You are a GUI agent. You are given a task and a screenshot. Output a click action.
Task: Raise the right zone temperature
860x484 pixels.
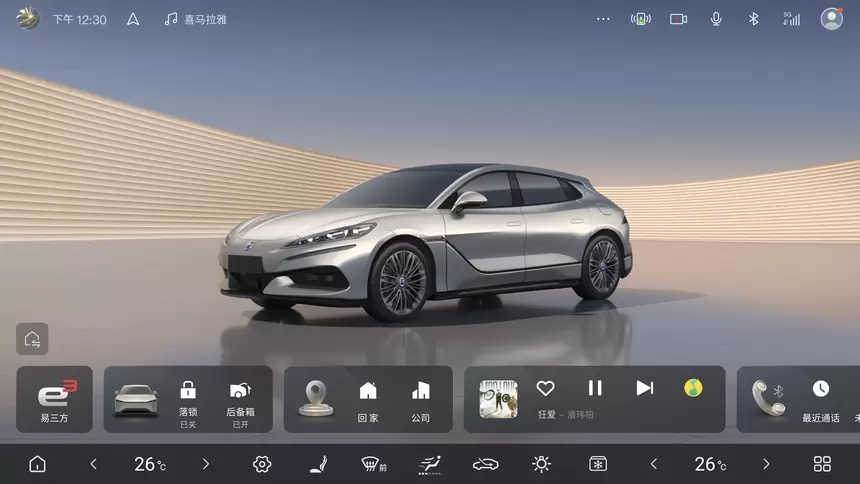pos(766,464)
